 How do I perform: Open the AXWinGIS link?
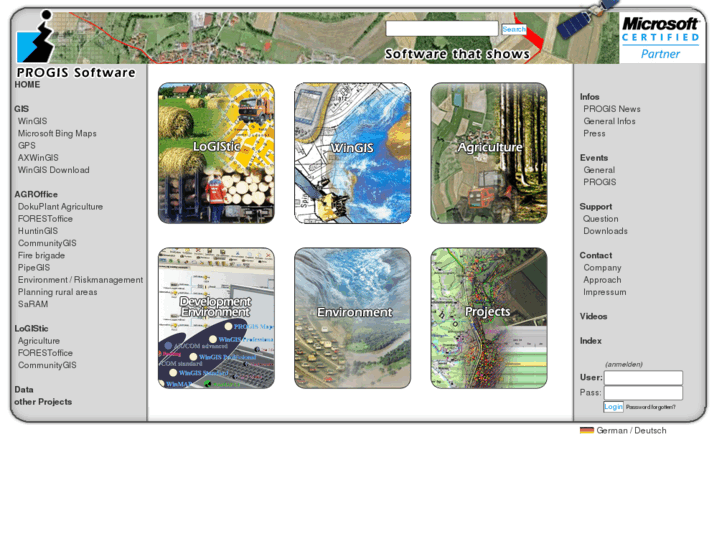(38, 158)
